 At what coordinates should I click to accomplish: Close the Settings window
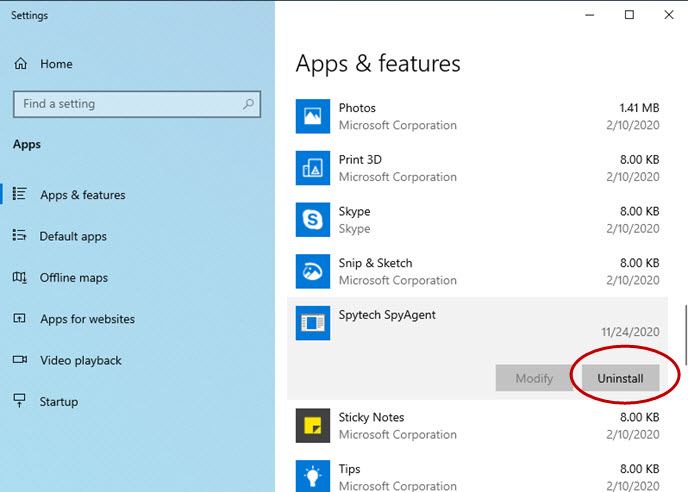[669, 15]
